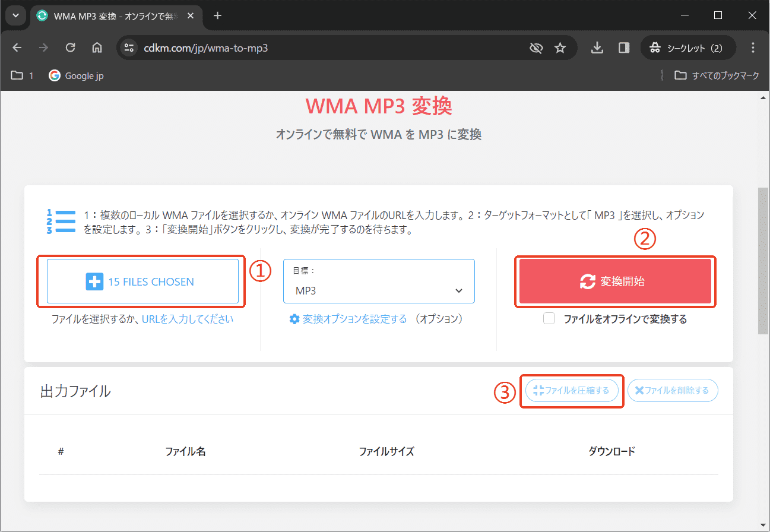Open the site information icon in address bar
The image size is (770, 532).
pyautogui.click(x=129, y=48)
